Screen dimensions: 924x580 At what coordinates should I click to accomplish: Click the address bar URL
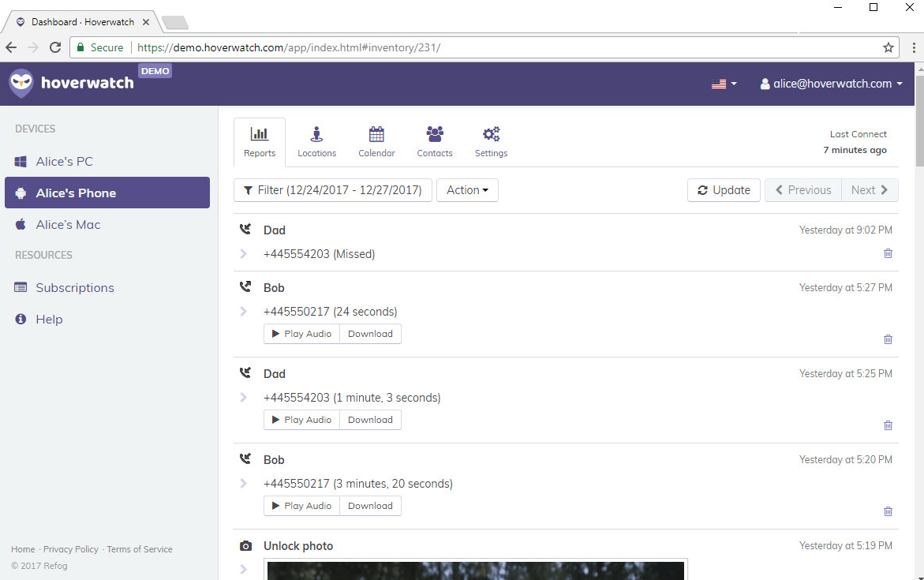(289, 48)
